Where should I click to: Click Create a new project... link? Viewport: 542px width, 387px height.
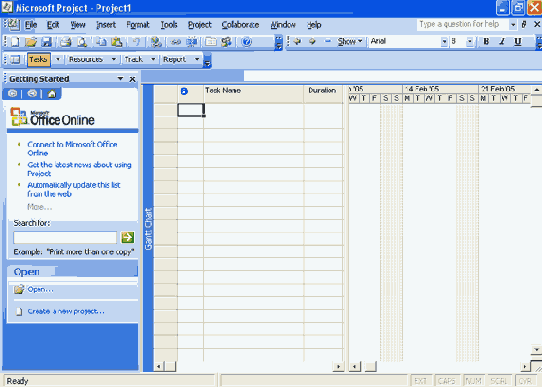pos(66,311)
